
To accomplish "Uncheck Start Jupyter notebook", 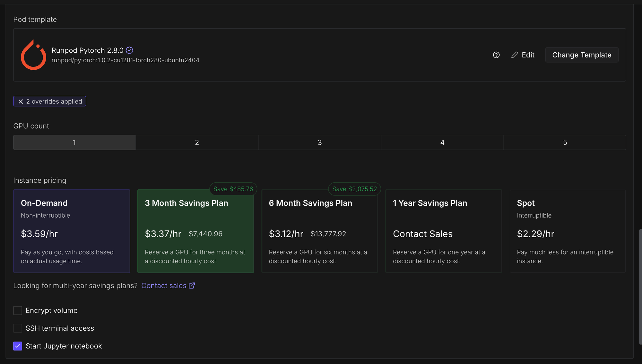I will click(18, 346).
